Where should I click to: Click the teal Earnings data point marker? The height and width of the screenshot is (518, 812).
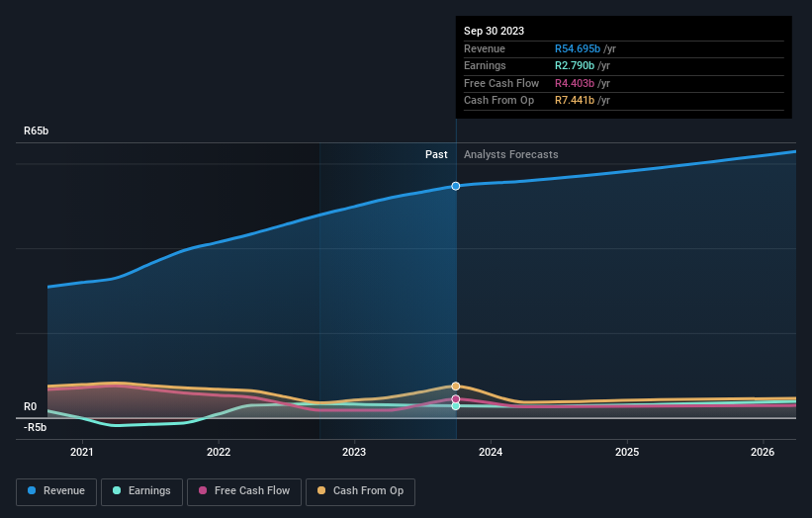(456, 406)
